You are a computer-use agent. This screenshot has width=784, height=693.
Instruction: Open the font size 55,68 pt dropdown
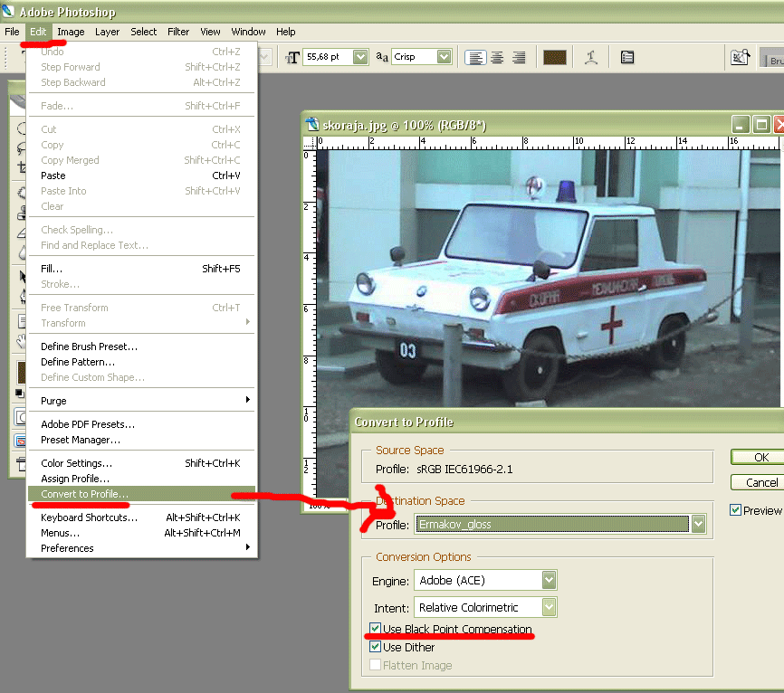(360, 57)
